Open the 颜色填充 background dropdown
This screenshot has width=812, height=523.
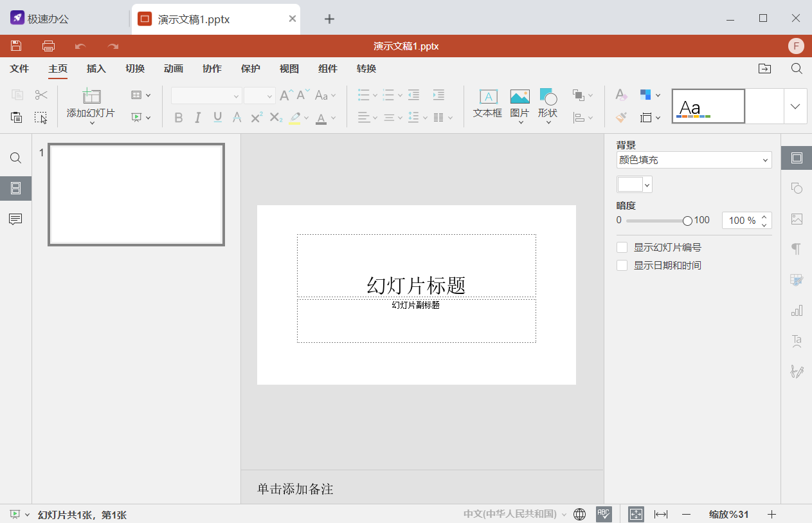point(694,160)
